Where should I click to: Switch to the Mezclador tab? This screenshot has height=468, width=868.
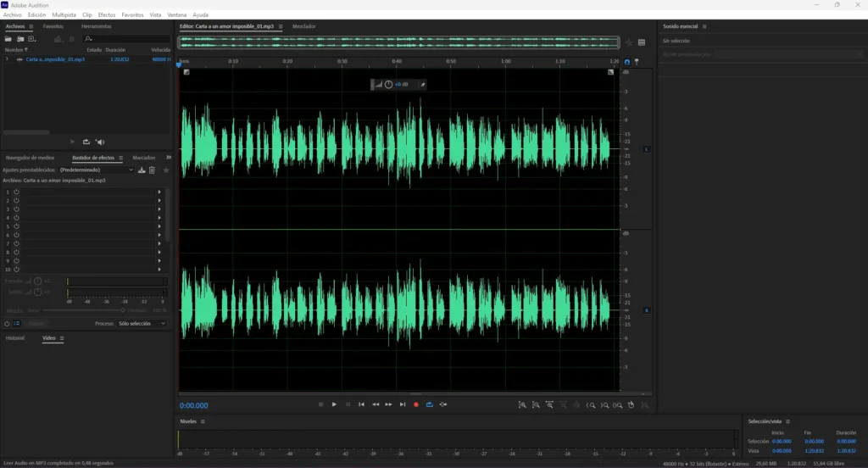[304, 26]
